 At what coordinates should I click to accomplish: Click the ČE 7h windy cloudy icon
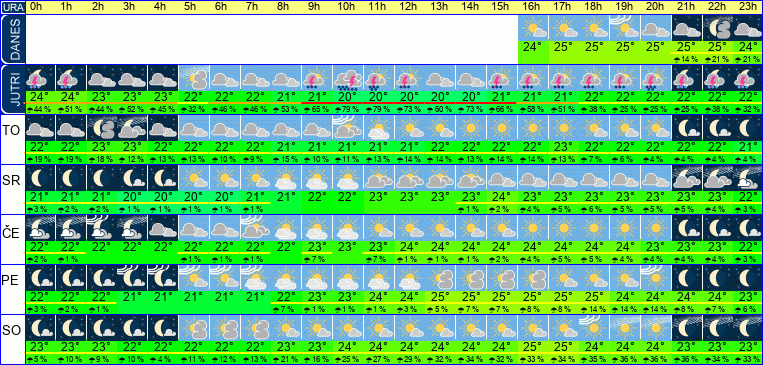(255, 228)
